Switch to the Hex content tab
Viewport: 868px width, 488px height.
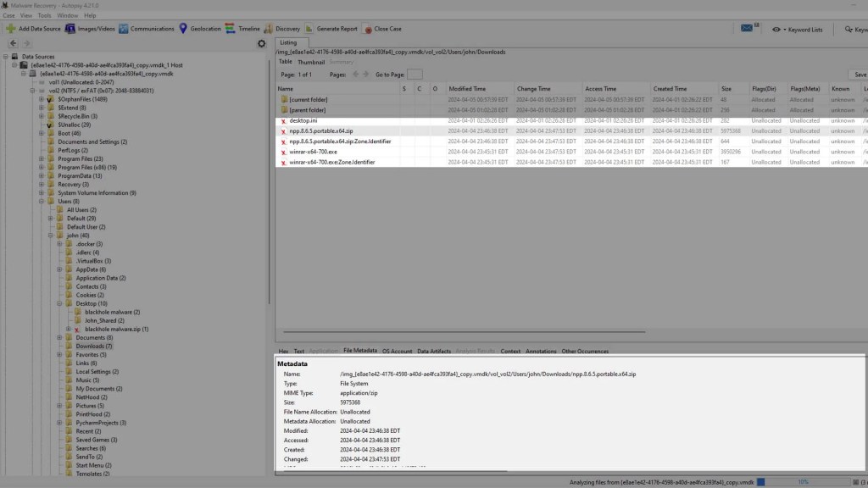(x=283, y=351)
